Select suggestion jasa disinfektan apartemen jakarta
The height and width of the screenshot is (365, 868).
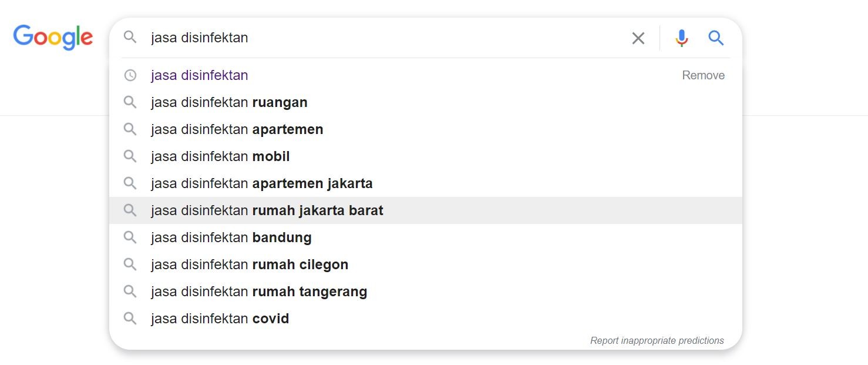pos(262,183)
